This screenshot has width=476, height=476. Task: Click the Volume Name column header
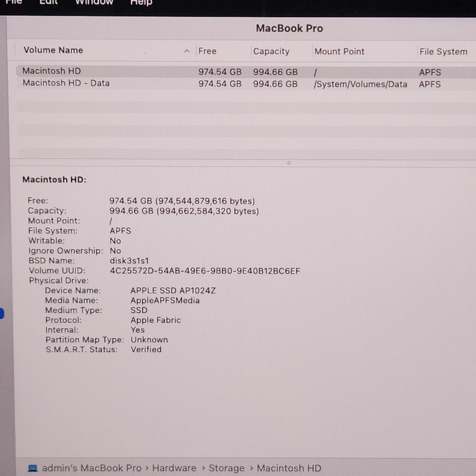coord(53,50)
